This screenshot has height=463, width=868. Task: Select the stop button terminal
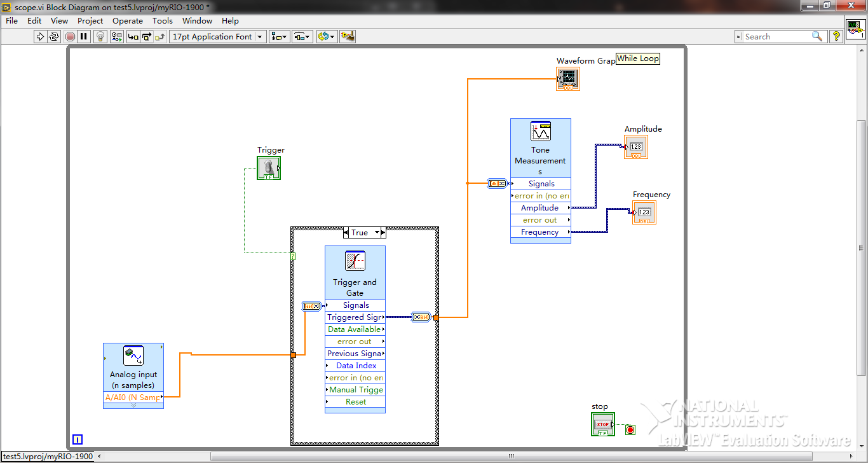click(603, 424)
